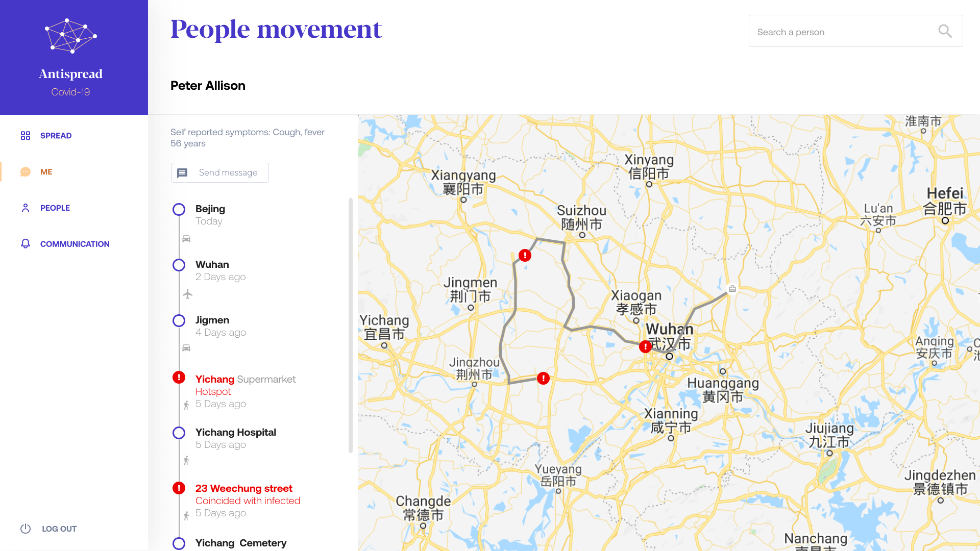Click the power icon beside Log out
The image size is (980, 551).
pos(26,529)
